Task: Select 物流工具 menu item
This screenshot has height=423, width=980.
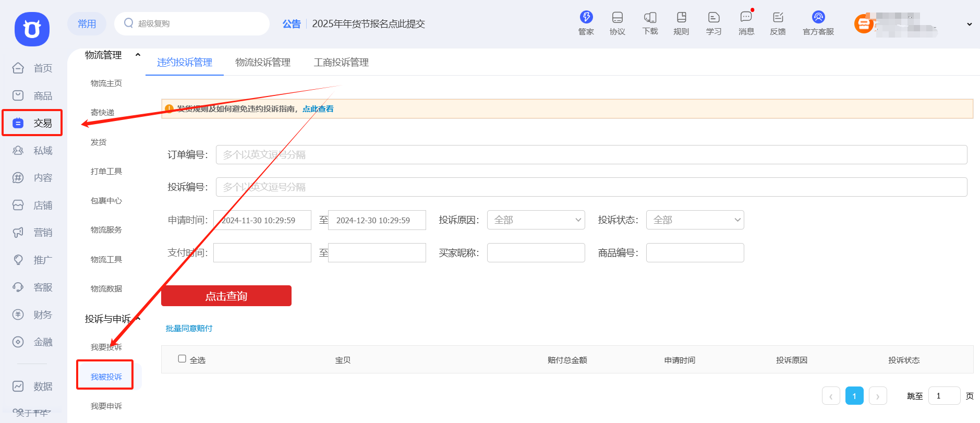Action: tap(106, 259)
